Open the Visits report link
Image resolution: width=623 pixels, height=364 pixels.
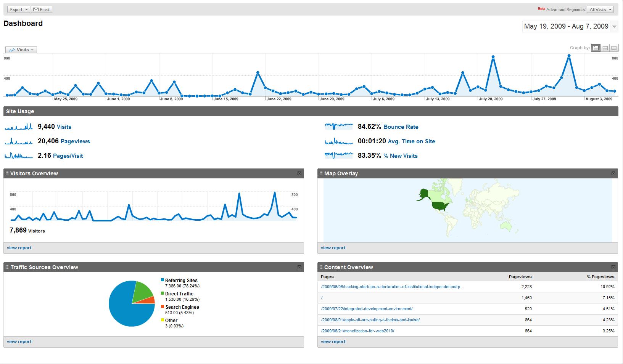tap(64, 127)
